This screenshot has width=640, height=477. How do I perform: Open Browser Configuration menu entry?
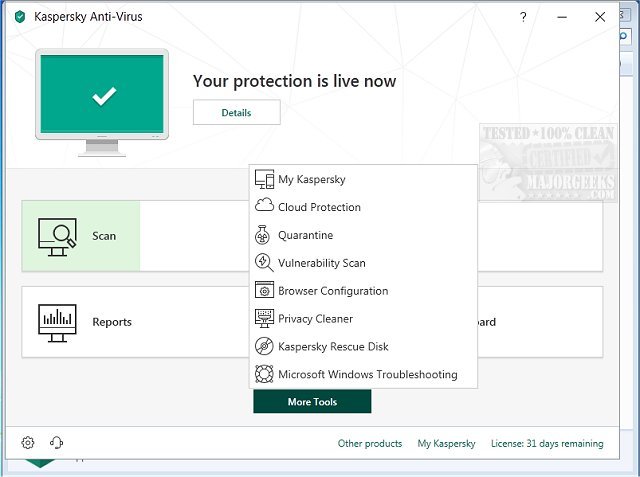(333, 291)
